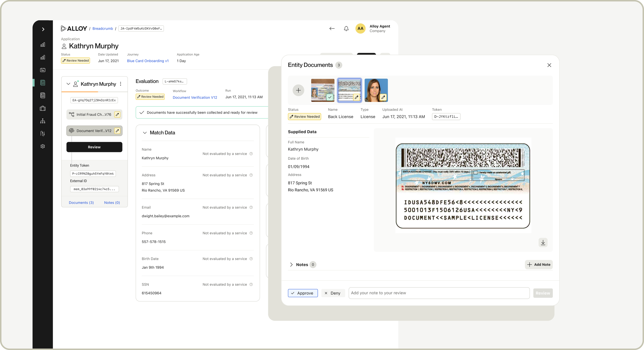Open Kathryn Murphy's three-dot options menu

(x=120, y=84)
